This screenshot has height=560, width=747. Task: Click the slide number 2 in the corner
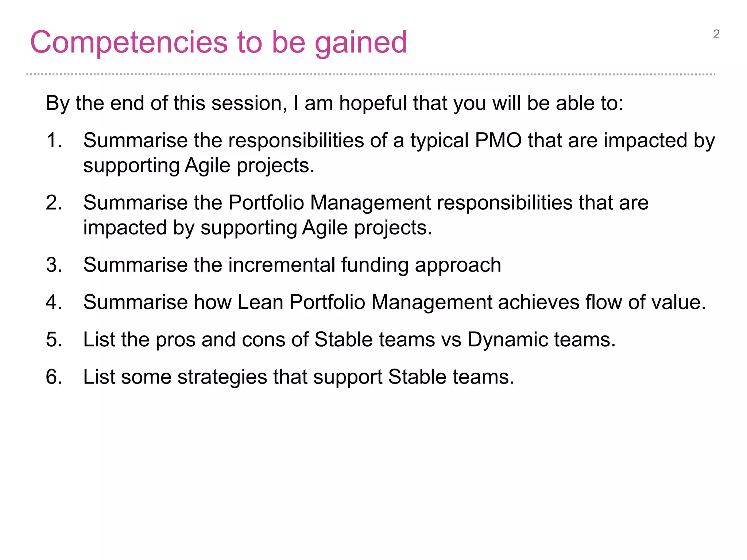[x=716, y=34]
